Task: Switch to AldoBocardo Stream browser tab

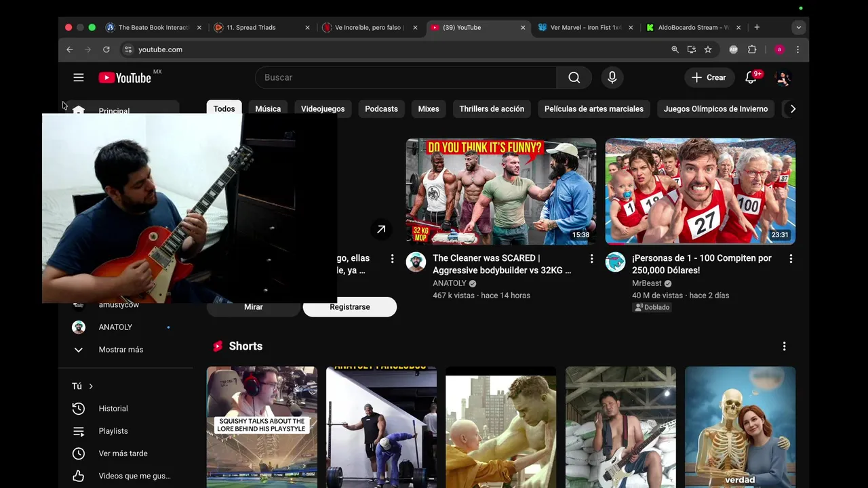Action: coord(693,28)
